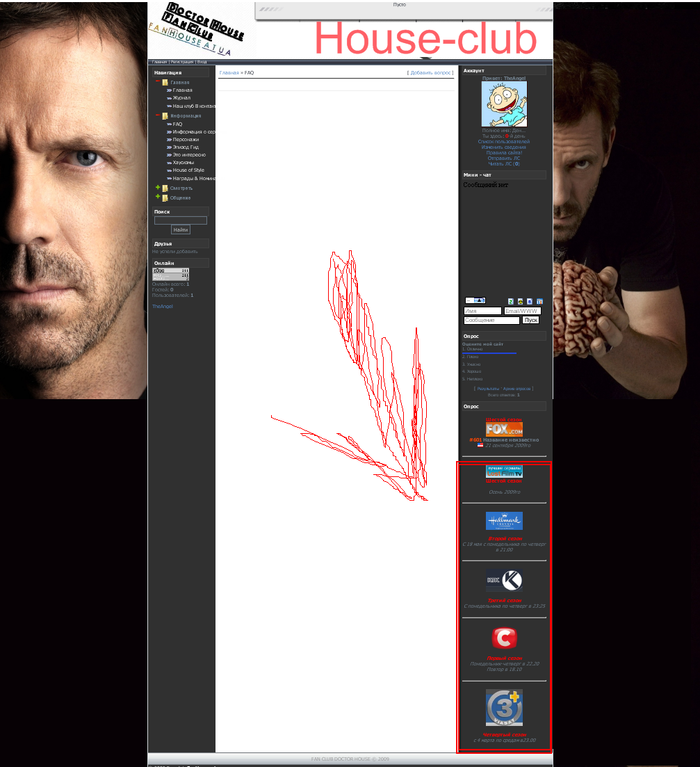Screen dimensions: 700x767
Task: Click the Hallmark Channel logo
Action: [x=504, y=521]
